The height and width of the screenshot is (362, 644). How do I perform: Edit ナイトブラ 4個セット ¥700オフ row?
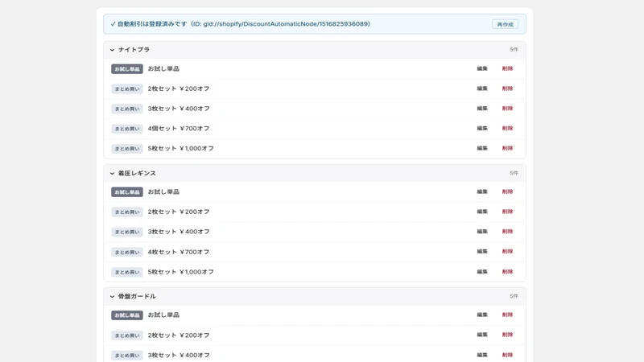(482, 128)
